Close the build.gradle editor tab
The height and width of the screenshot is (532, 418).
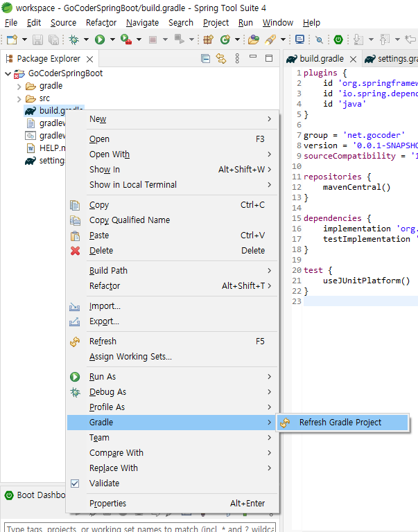click(x=353, y=60)
